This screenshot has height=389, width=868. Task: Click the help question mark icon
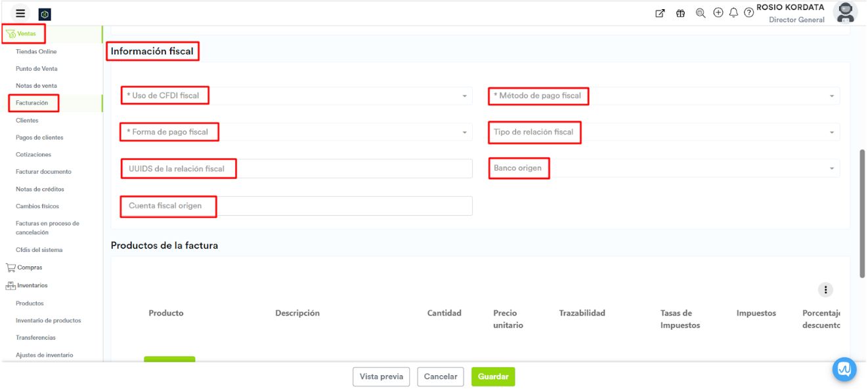[749, 13]
